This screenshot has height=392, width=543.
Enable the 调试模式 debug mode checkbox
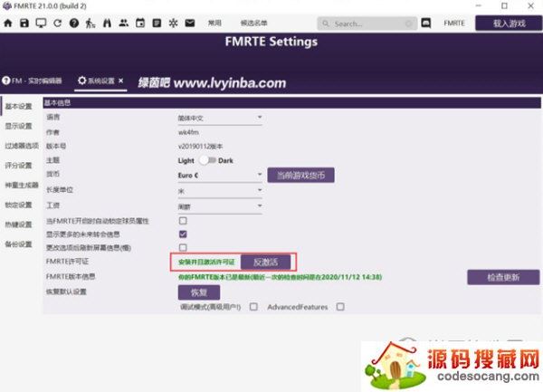[x=253, y=307]
